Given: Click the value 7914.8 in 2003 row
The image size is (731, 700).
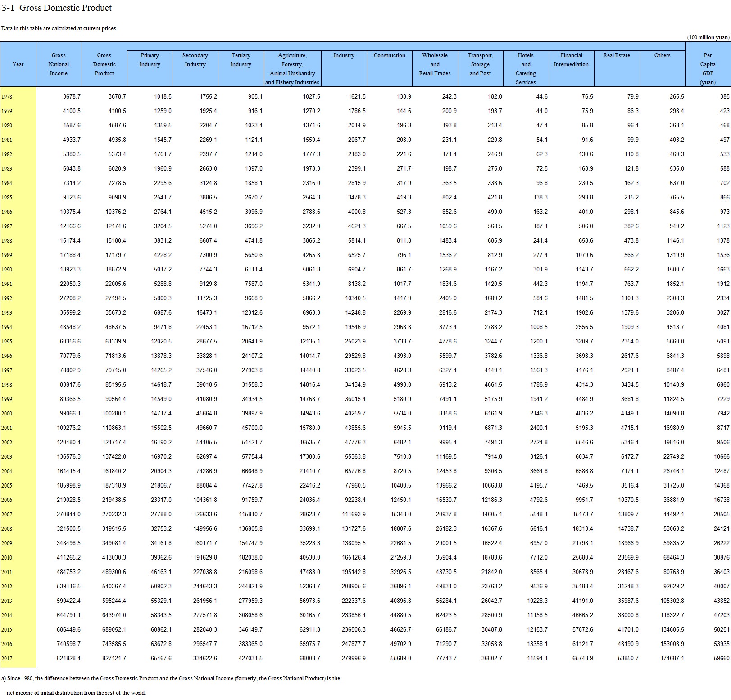Looking at the screenshot, I should point(493,457).
